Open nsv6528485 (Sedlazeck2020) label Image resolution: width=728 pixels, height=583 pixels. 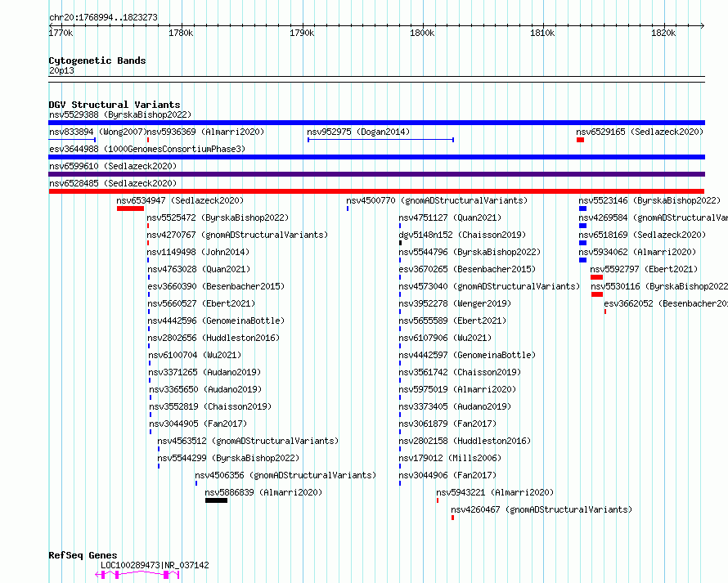tap(113, 183)
